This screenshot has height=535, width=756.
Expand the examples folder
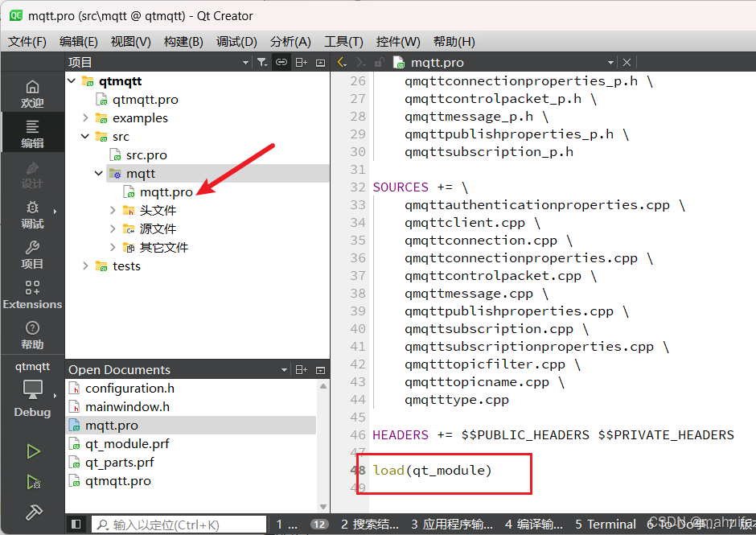85,117
